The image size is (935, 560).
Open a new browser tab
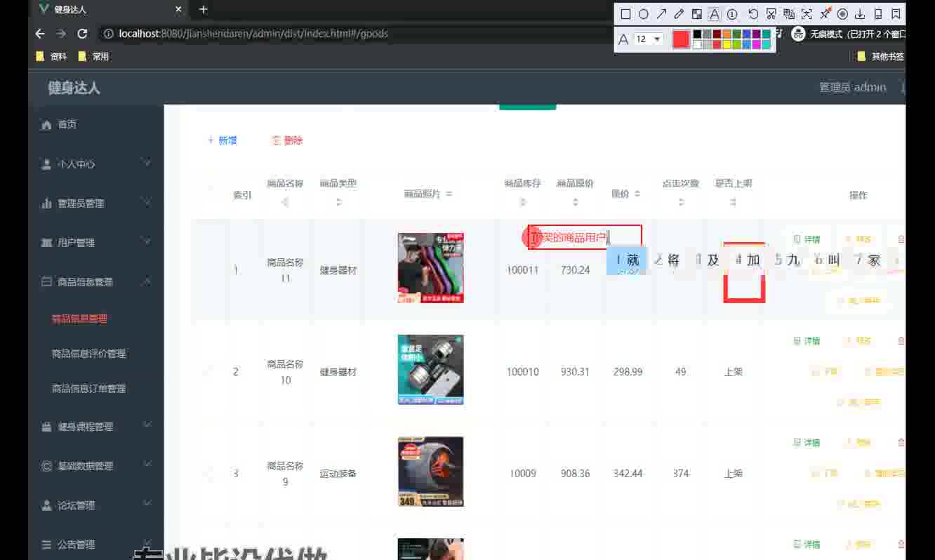(203, 10)
